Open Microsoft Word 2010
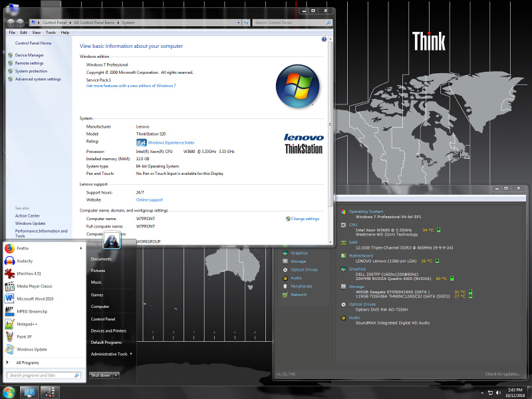The image size is (532, 399). (x=35, y=299)
